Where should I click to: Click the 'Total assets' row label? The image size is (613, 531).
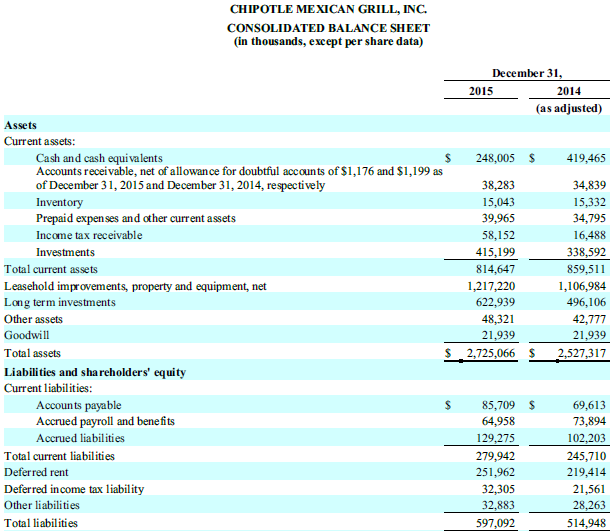coord(32,353)
